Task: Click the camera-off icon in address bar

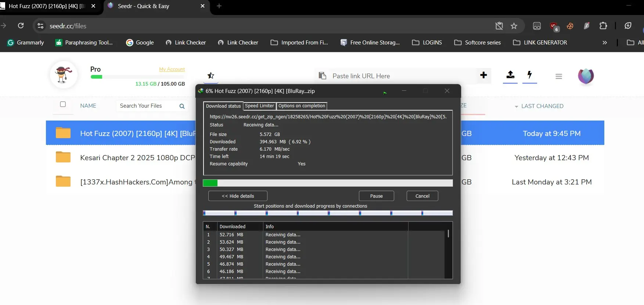Action: point(499,26)
